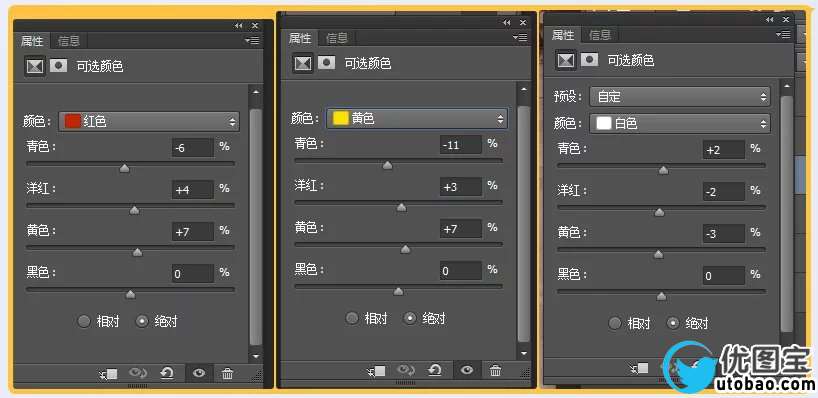Click scrollbar down arrow in yellow panel

coord(524,353)
